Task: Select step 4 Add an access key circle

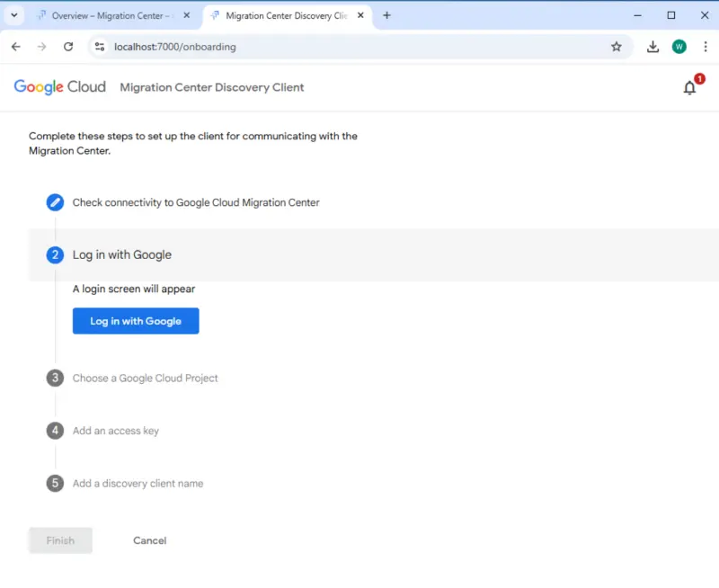Action: pos(55,431)
